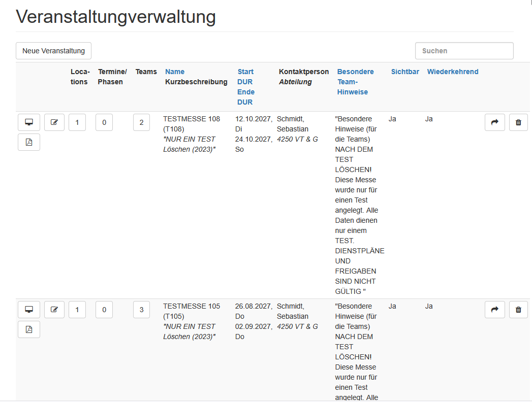Open Teams count 2 for TESTMESSE 108
Viewport: 532px width, 402px height.
tap(141, 122)
